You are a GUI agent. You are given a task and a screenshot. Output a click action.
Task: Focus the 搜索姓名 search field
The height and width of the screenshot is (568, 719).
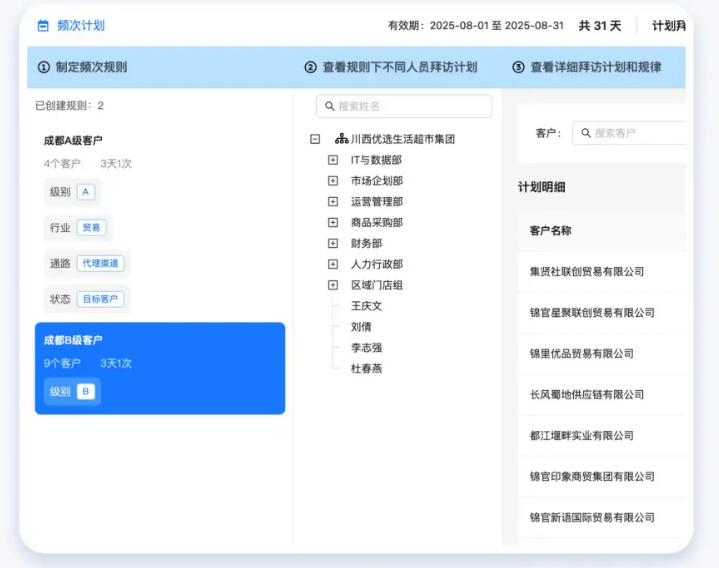click(x=410, y=106)
